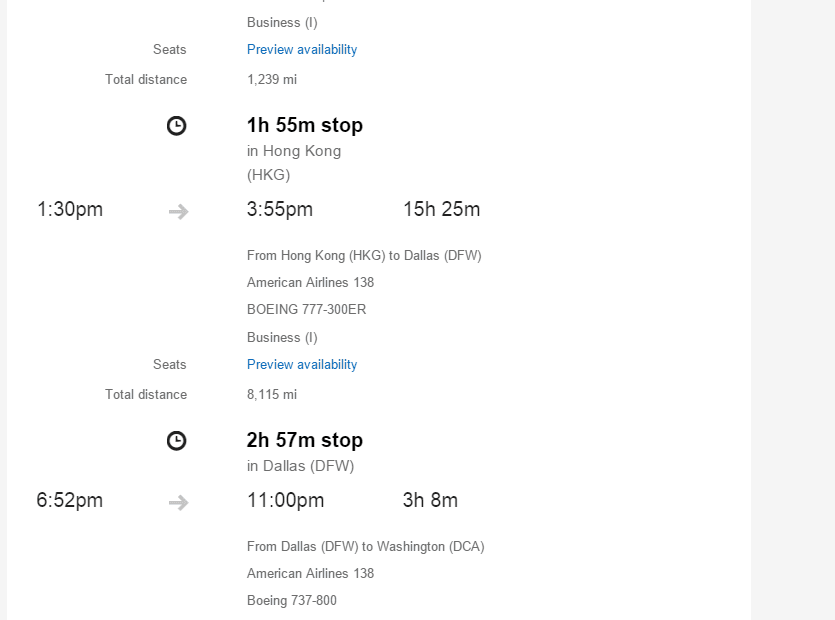Click the 3:55pm arrival time
Screen dimensions: 835x620
[x=280, y=209]
